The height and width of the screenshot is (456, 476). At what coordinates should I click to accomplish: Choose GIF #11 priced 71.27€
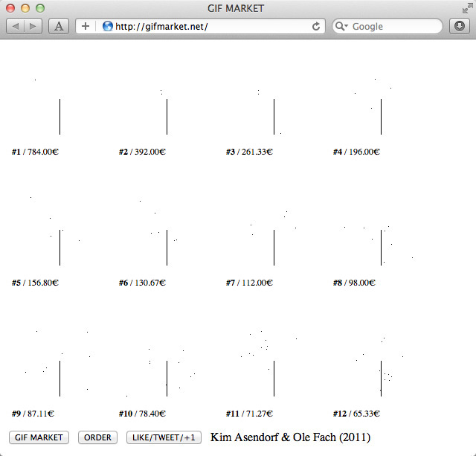pos(274,378)
